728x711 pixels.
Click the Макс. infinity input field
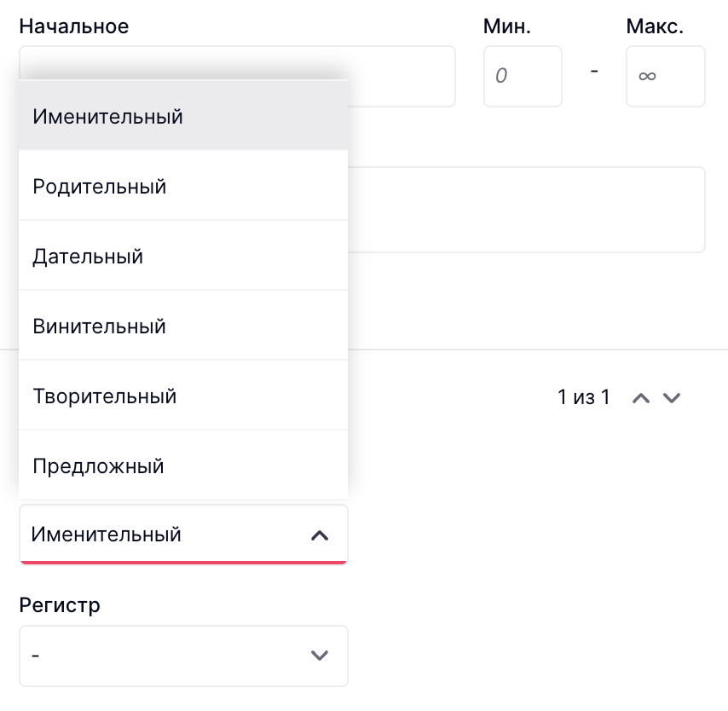point(665,76)
